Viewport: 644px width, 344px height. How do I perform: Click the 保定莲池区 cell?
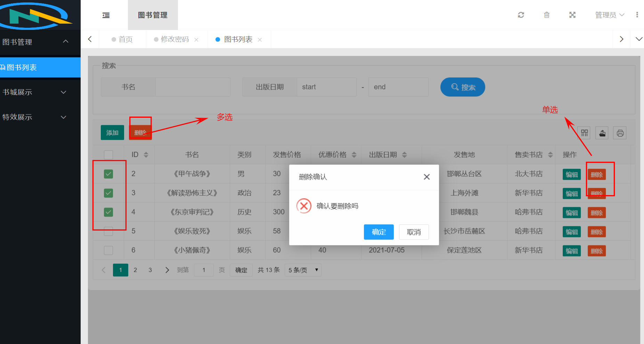464,250
